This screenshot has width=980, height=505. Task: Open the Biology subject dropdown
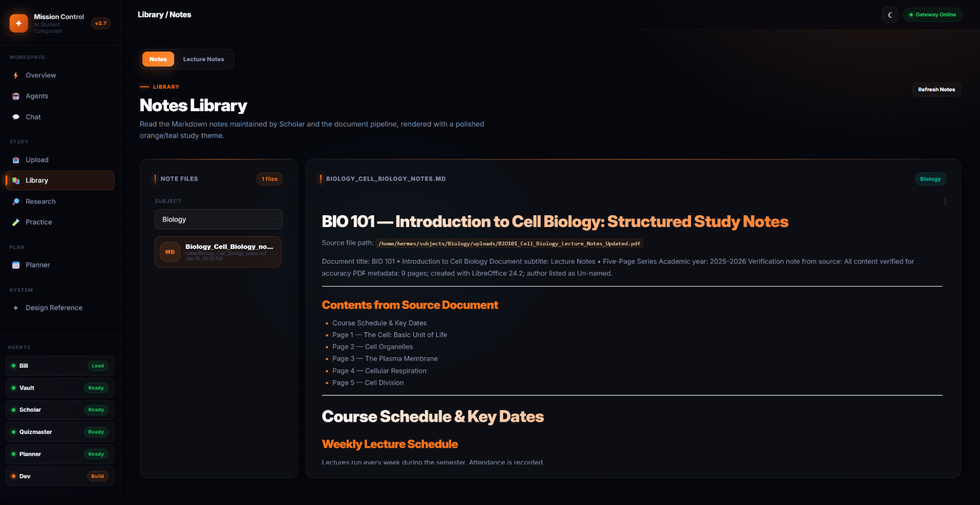pyautogui.click(x=218, y=219)
